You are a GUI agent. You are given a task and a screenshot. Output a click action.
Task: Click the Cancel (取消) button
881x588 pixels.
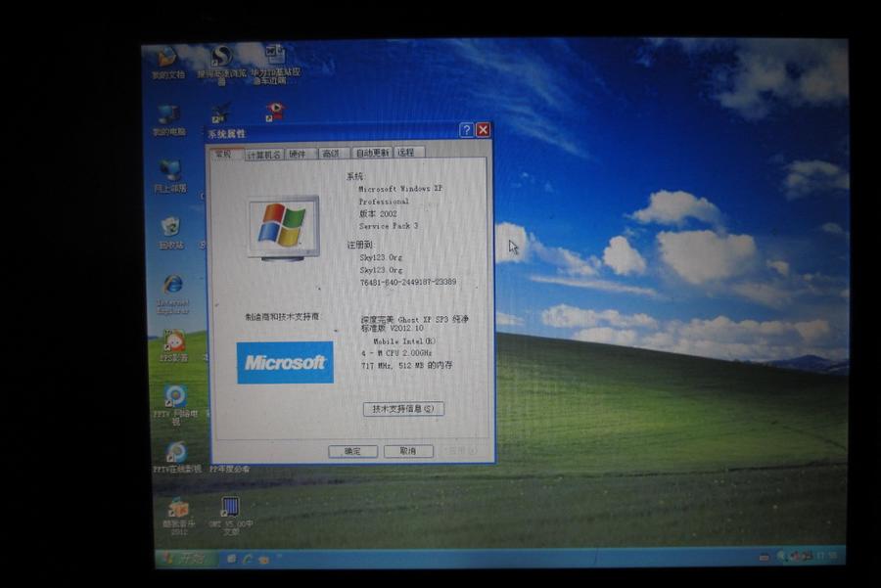408,451
